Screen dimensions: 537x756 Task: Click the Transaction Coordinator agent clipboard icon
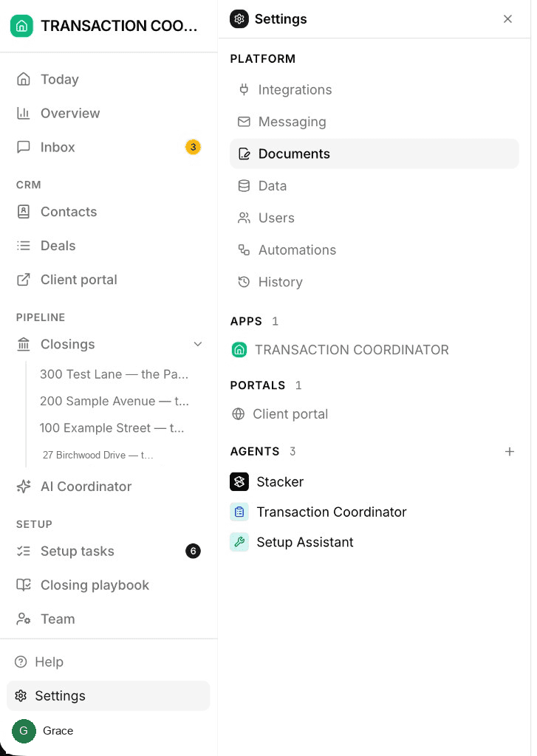click(x=239, y=512)
